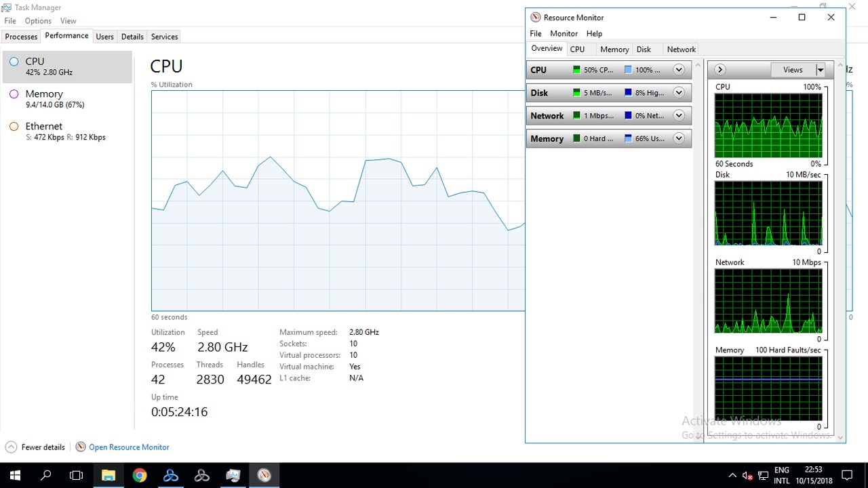Open the Views dropdown arrow

click(x=820, y=70)
